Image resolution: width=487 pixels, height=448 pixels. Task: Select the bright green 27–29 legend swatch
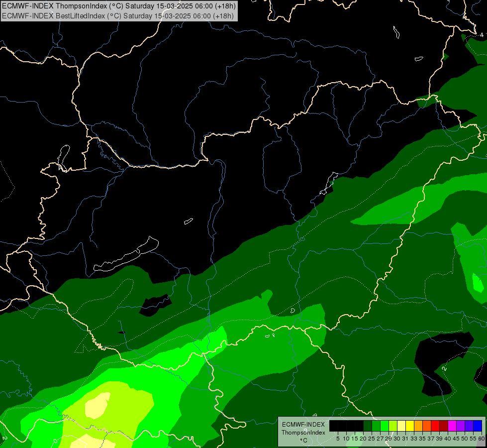click(385, 426)
